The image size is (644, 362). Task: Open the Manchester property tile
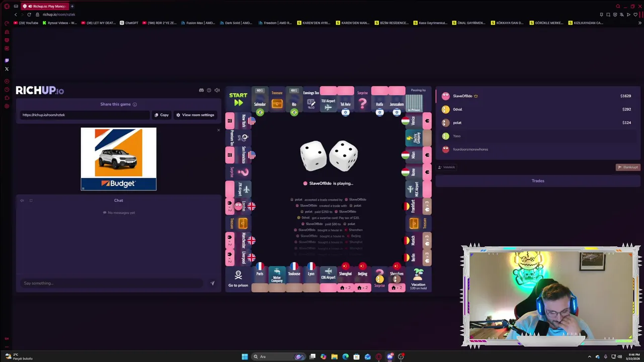pos(238,240)
